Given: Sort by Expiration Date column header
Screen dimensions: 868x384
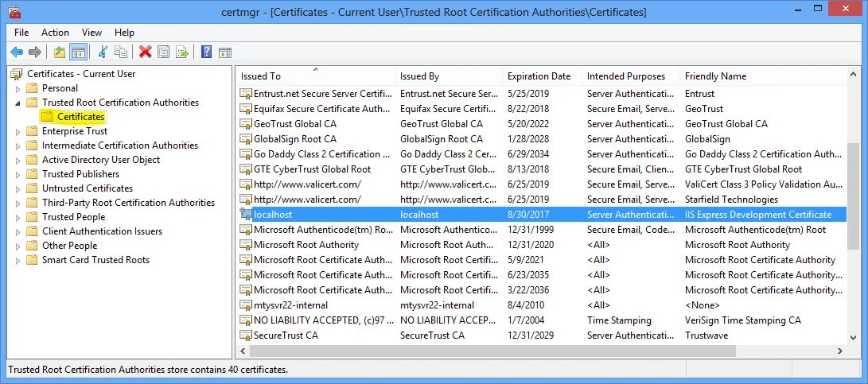Looking at the screenshot, I should pos(543,76).
